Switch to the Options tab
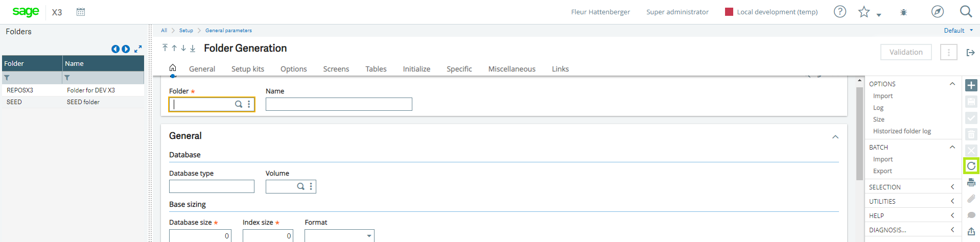Viewport: 980px width, 242px height. [x=293, y=69]
